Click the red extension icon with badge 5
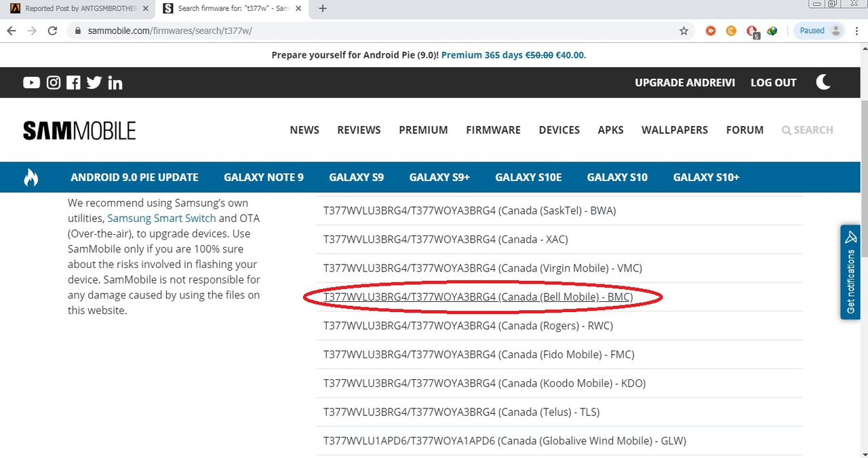Viewport: 868px width, 458px height. tap(752, 31)
